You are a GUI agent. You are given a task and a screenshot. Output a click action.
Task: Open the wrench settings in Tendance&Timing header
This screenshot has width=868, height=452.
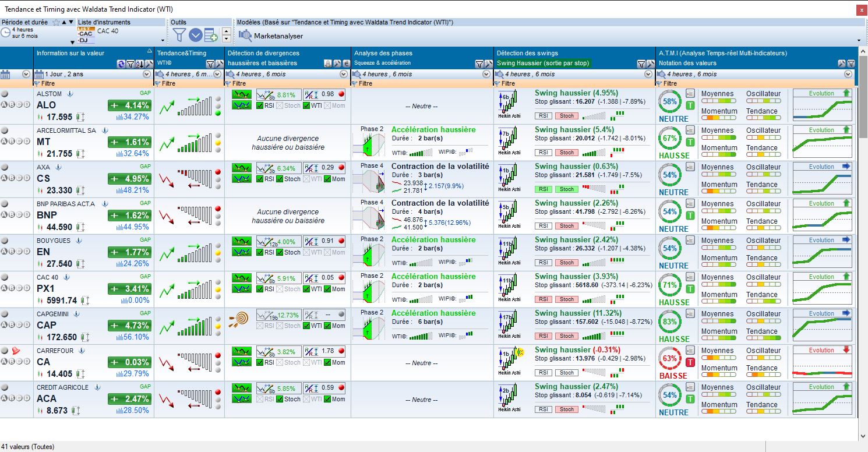tap(219, 63)
